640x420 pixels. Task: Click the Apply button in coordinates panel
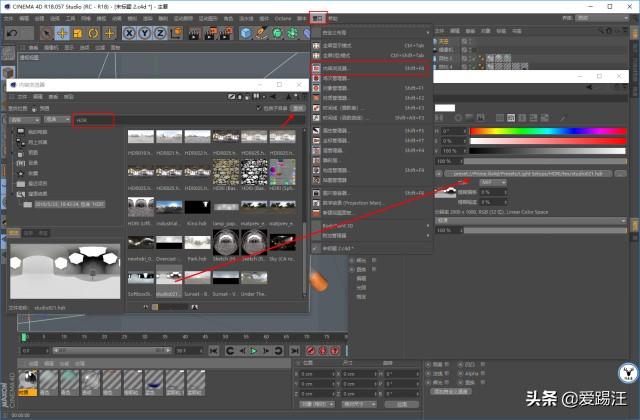click(402, 404)
